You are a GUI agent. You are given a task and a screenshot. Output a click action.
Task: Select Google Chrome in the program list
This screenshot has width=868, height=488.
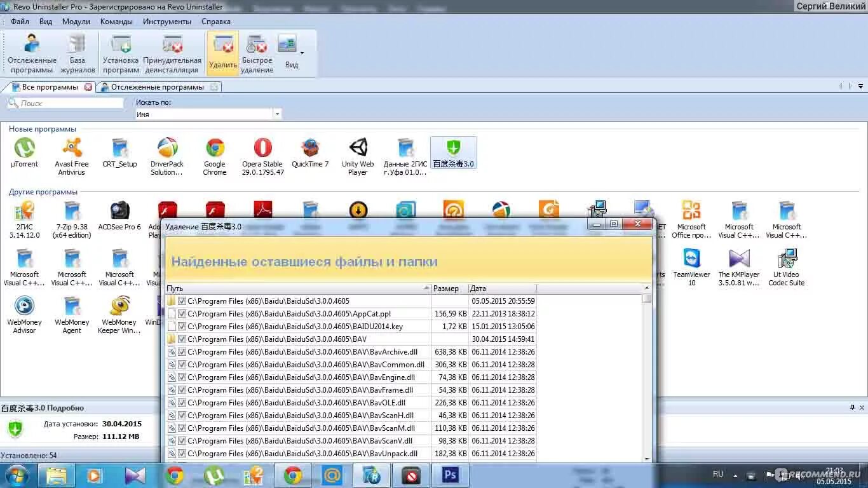[215, 157]
